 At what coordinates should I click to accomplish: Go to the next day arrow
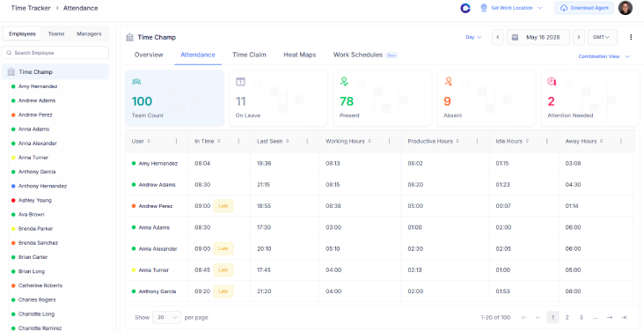click(x=579, y=37)
